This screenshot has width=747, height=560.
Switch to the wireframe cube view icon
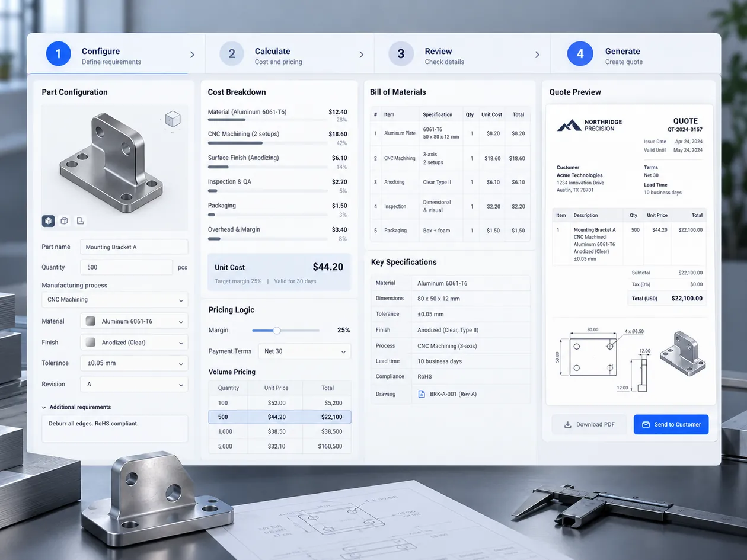[x=64, y=221]
